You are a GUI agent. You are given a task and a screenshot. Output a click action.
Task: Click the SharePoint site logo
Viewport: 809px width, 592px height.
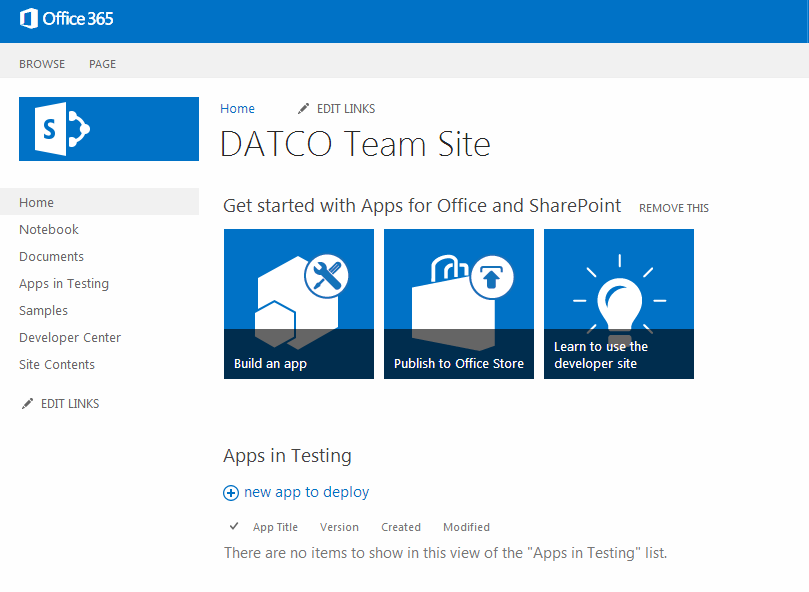pyautogui.click(x=109, y=129)
